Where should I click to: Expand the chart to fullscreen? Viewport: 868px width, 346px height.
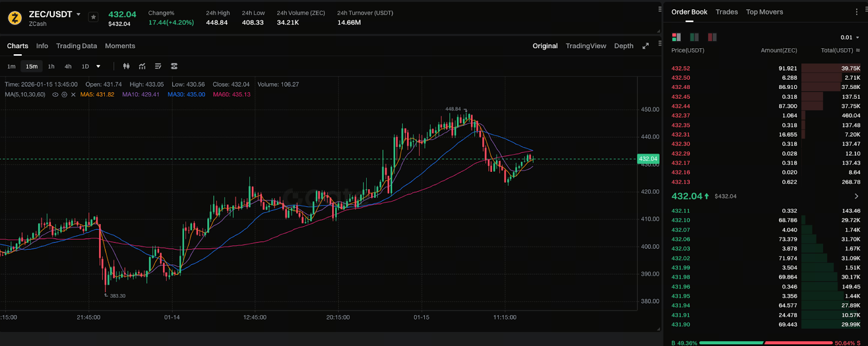pos(646,46)
